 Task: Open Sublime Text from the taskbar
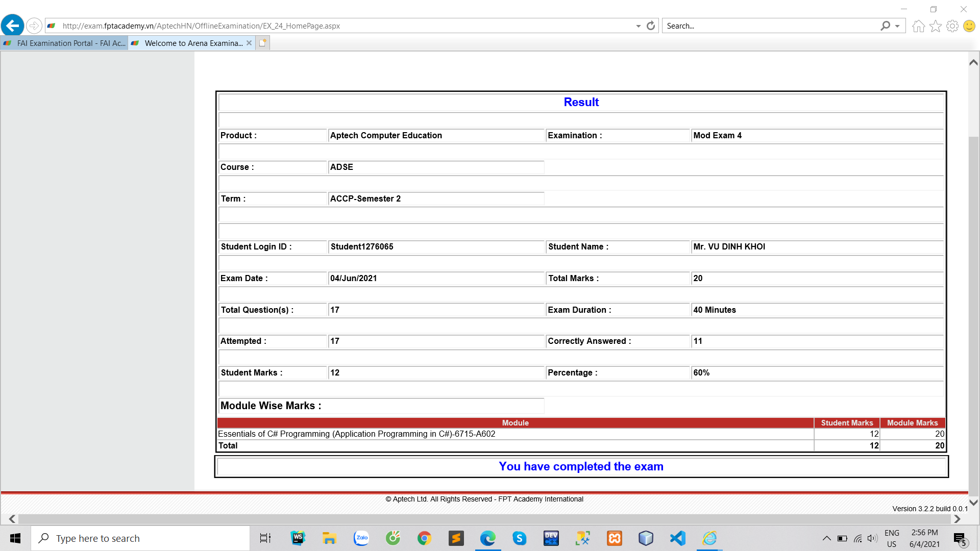456,538
